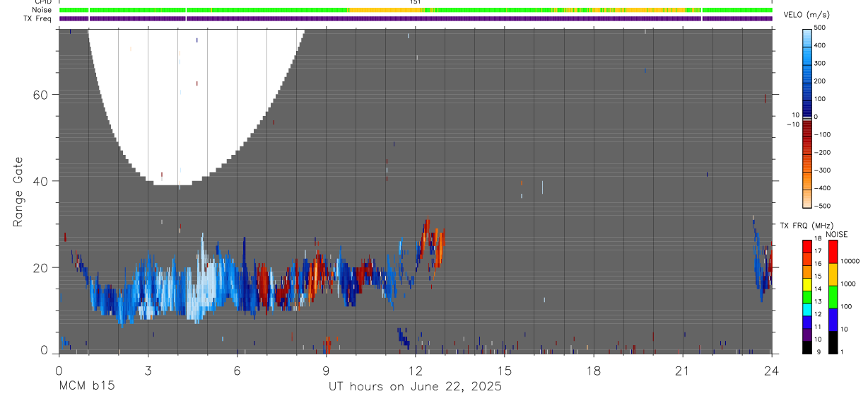This screenshot has width=868, height=401.
Task: Click the light blue top of the velocity colorbar
Action: coord(808,39)
